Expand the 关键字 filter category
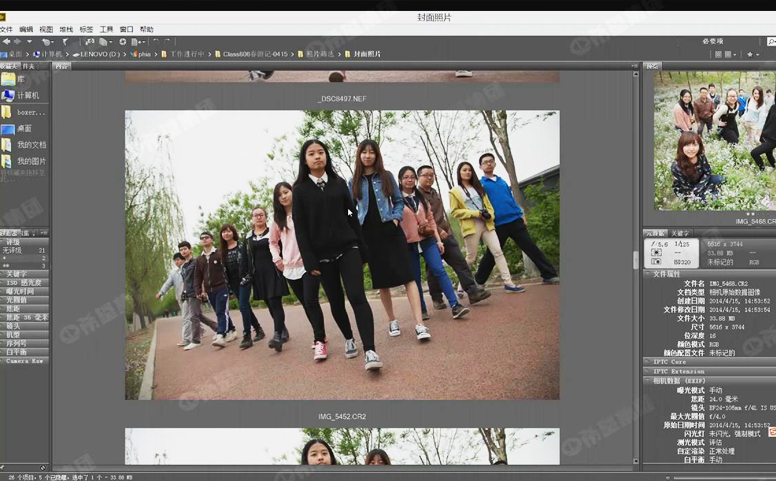This screenshot has width=776, height=481. click(x=17, y=273)
